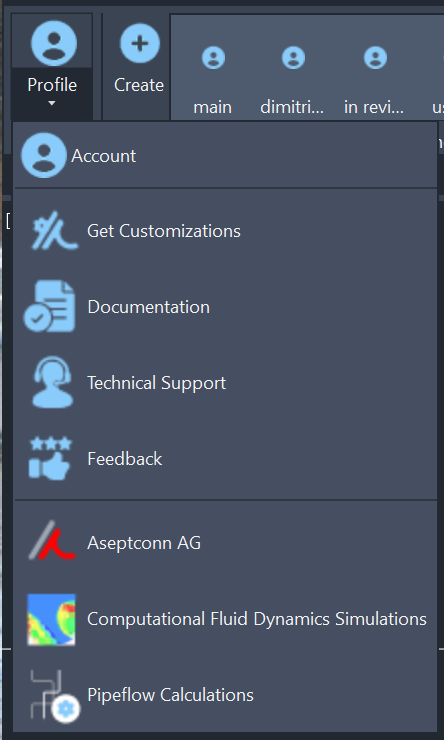Viewport: 444px width, 740px height.
Task: Select the main profile icon
Action: [x=213, y=58]
